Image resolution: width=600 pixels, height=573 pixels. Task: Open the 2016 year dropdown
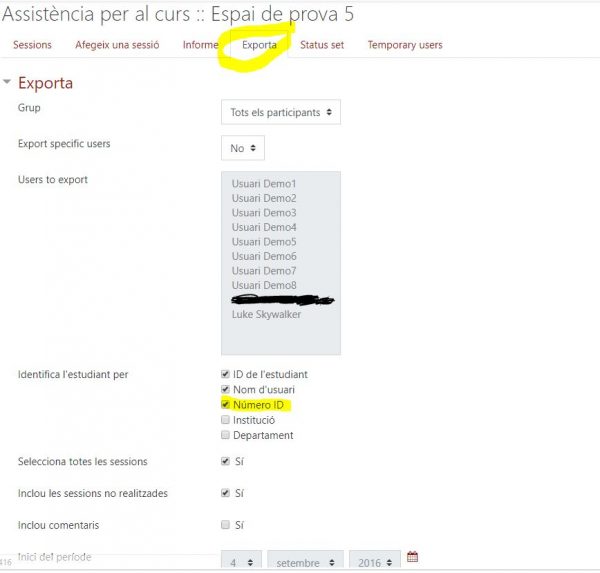coord(374,562)
